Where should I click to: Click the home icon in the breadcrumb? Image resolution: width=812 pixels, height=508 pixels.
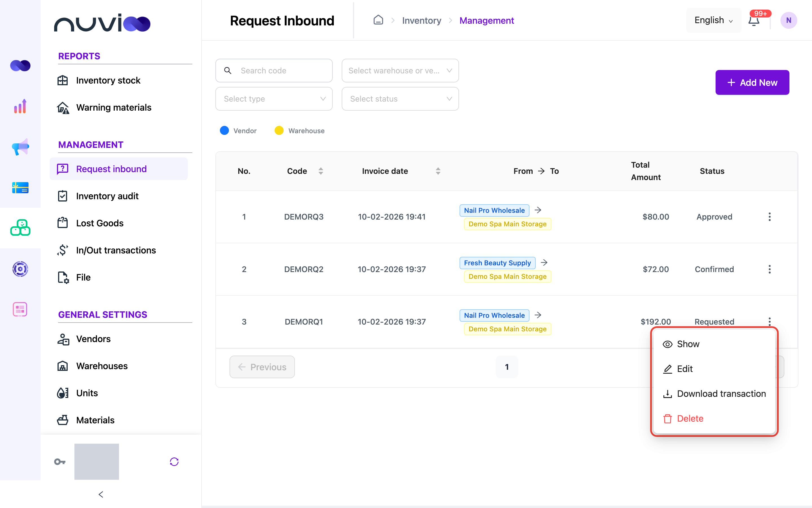[x=378, y=20]
